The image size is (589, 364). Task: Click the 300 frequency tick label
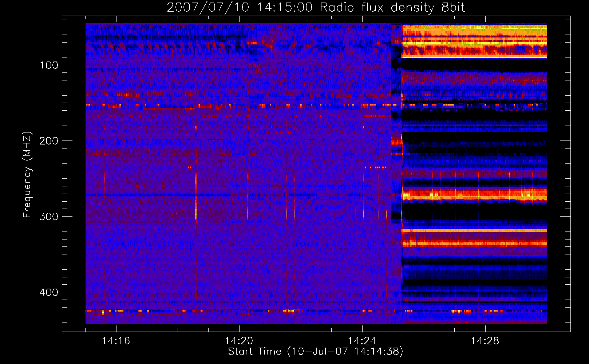coord(49,217)
